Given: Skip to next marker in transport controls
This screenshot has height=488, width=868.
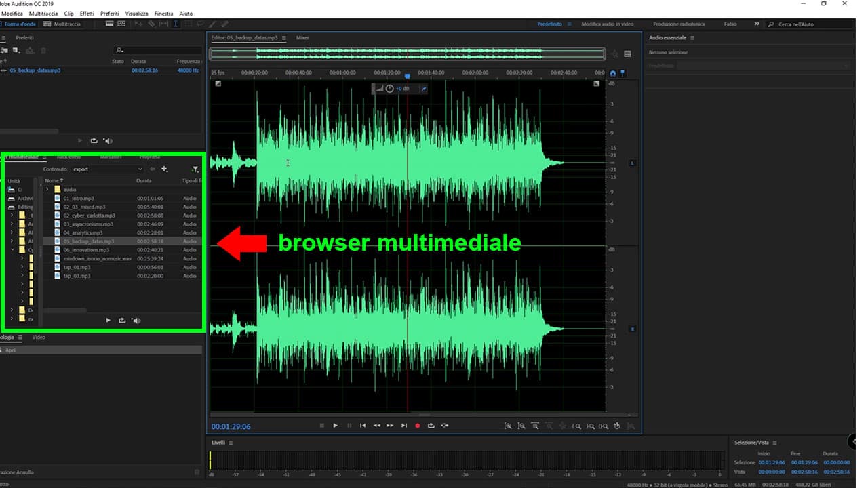Looking at the screenshot, I should [404, 426].
